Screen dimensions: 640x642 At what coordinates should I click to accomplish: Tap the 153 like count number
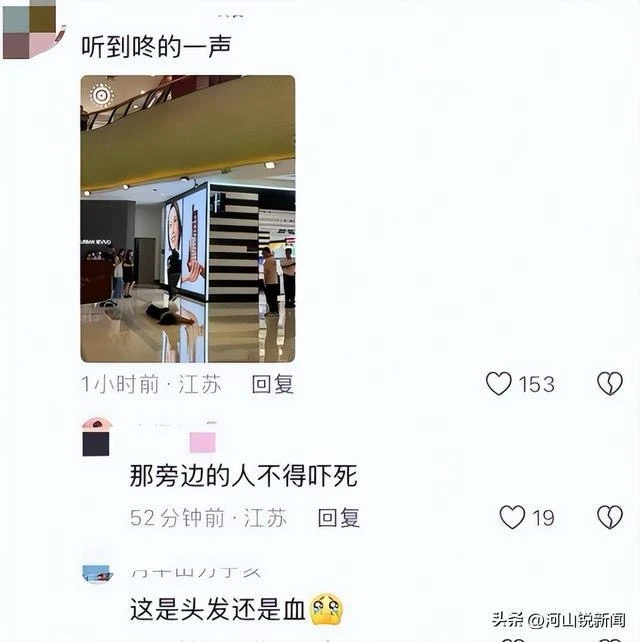point(536,384)
